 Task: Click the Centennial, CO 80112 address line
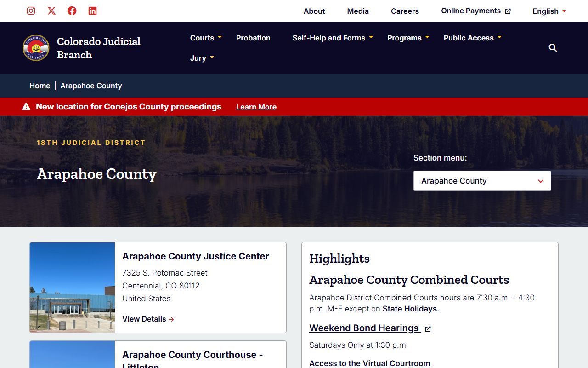point(161,286)
